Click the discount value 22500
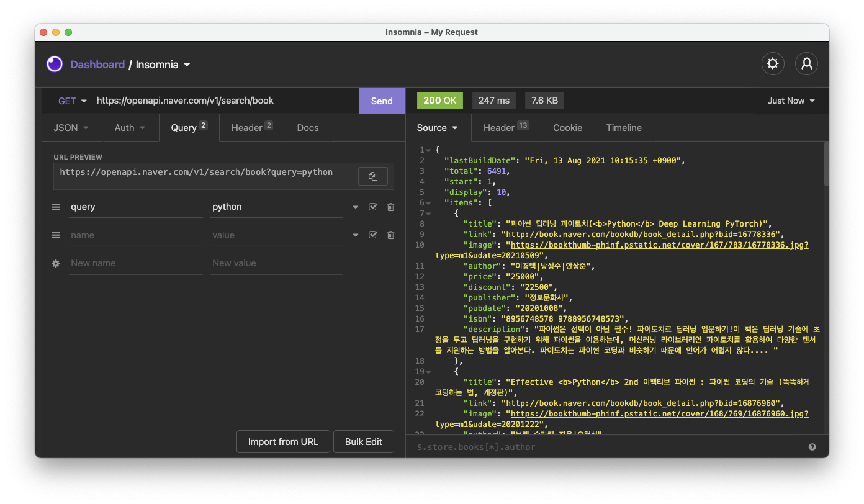Viewport: 864px width, 504px height. click(535, 287)
